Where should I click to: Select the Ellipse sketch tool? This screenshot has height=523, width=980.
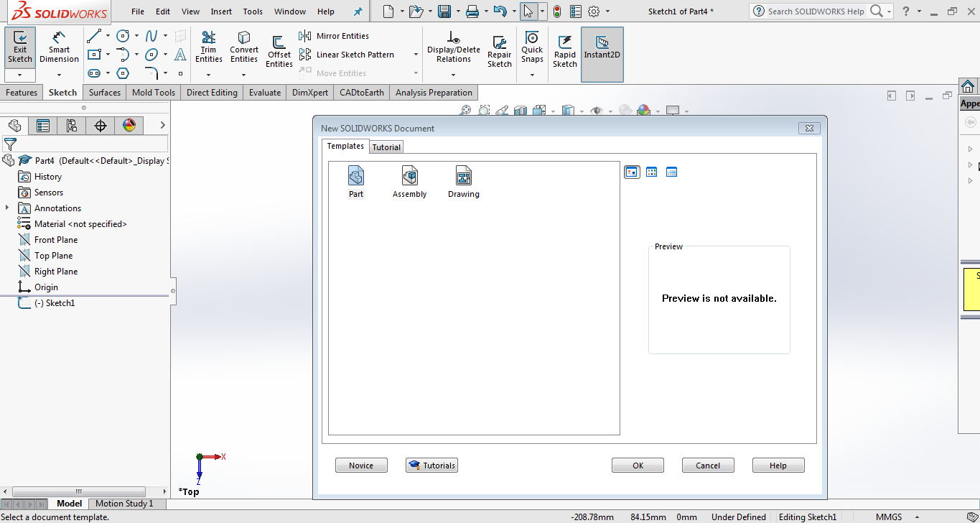[x=151, y=55]
